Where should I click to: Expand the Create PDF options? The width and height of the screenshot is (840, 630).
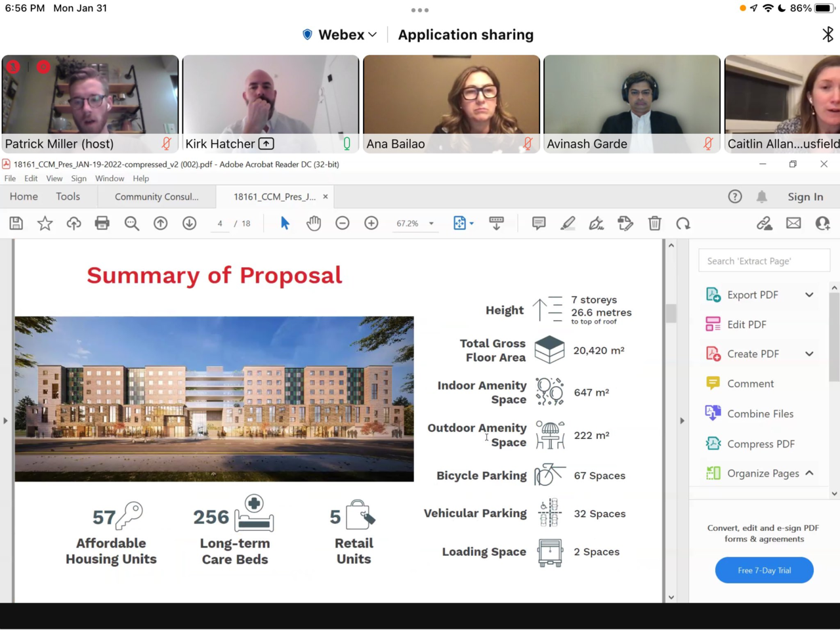pyautogui.click(x=809, y=354)
